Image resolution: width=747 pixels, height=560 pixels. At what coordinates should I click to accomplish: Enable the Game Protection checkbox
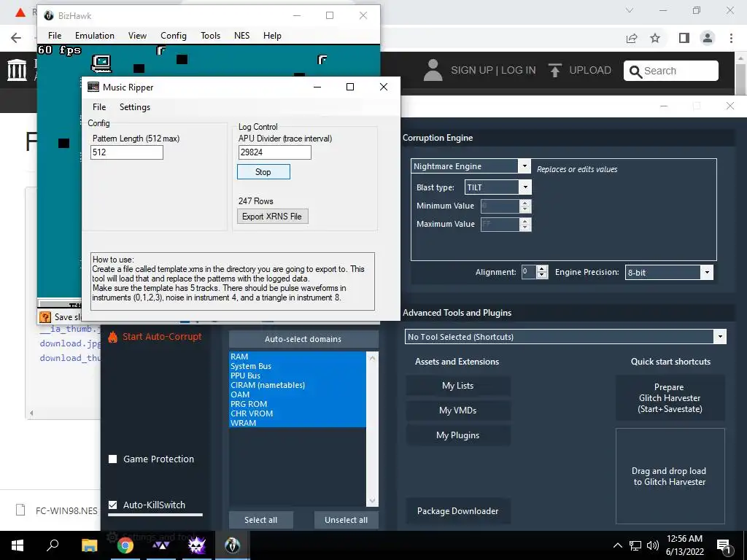pos(113,459)
